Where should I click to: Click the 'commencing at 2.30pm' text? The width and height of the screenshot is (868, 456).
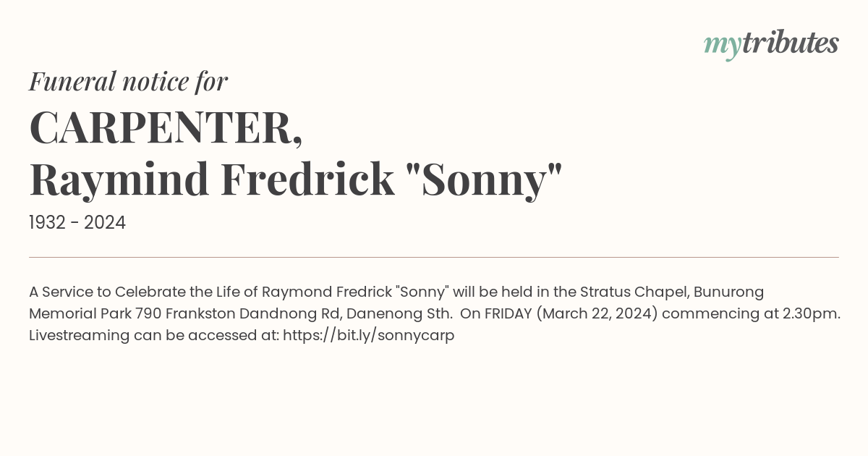click(751, 314)
